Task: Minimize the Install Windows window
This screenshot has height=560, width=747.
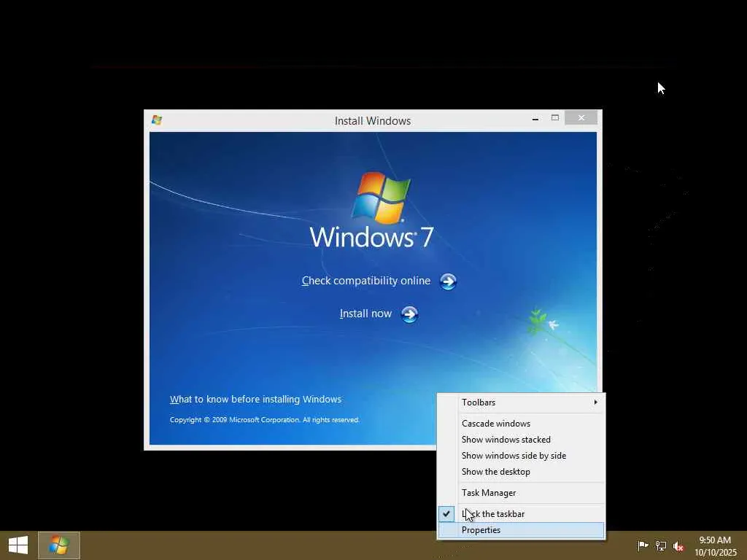Action: click(535, 118)
